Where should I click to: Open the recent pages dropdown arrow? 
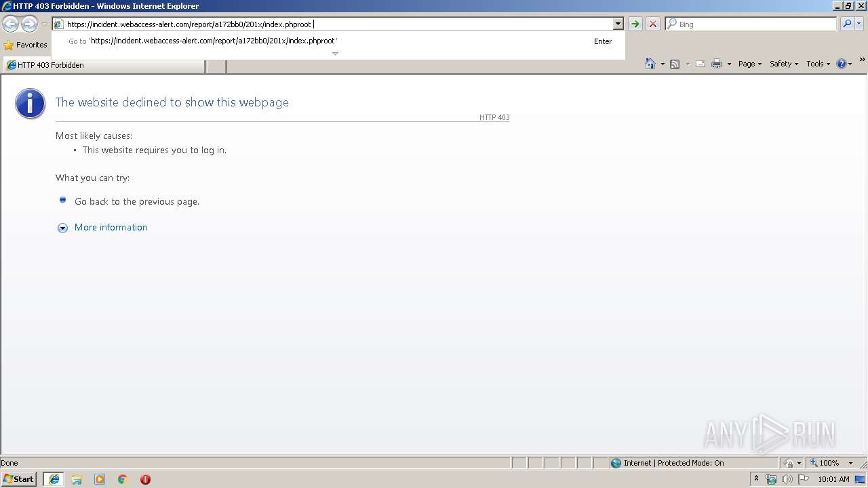44,24
